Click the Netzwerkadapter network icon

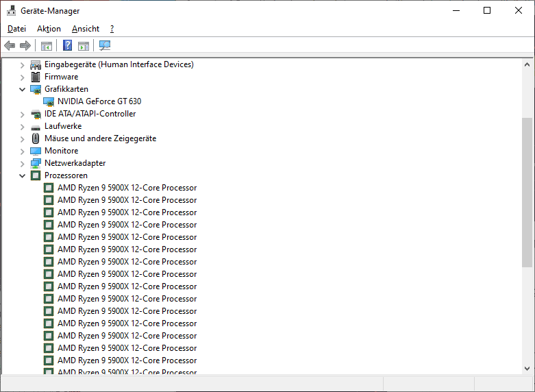coord(36,163)
